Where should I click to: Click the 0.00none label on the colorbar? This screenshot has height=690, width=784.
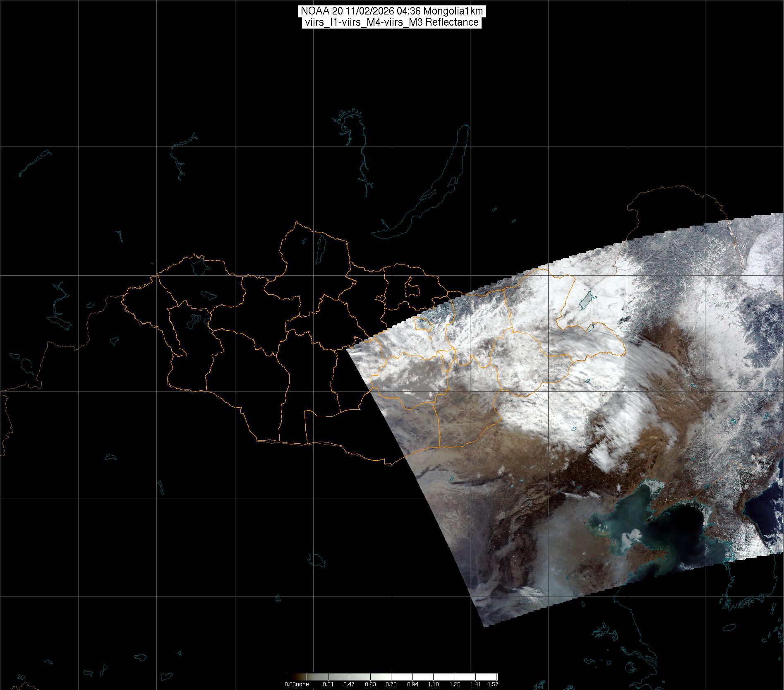tap(297, 684)
